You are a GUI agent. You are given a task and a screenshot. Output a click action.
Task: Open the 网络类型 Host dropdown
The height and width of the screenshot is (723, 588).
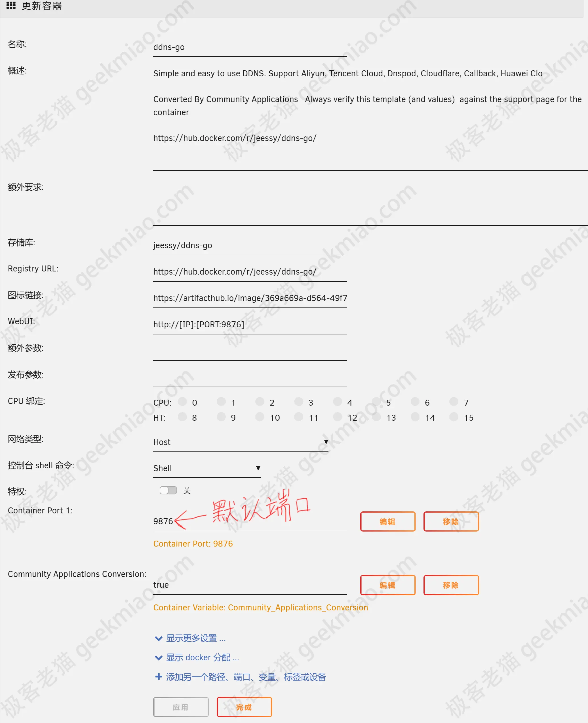(x=240, y=442)
